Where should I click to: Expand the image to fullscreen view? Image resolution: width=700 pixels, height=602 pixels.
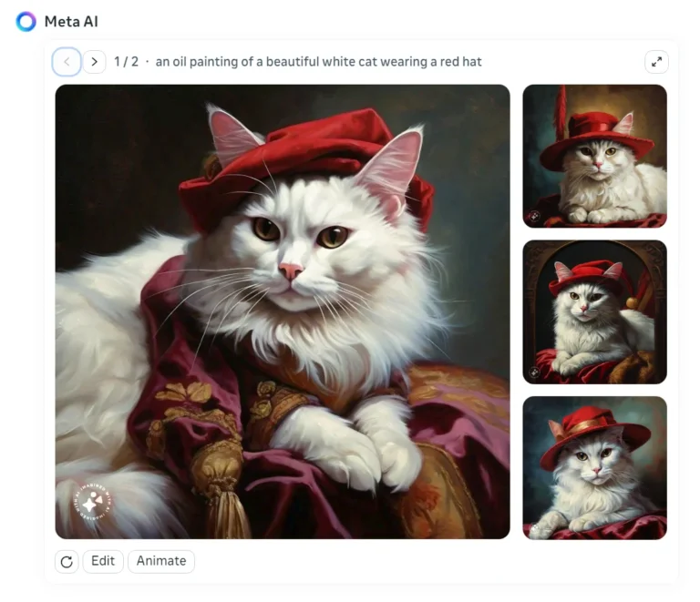tap(656, 62)
